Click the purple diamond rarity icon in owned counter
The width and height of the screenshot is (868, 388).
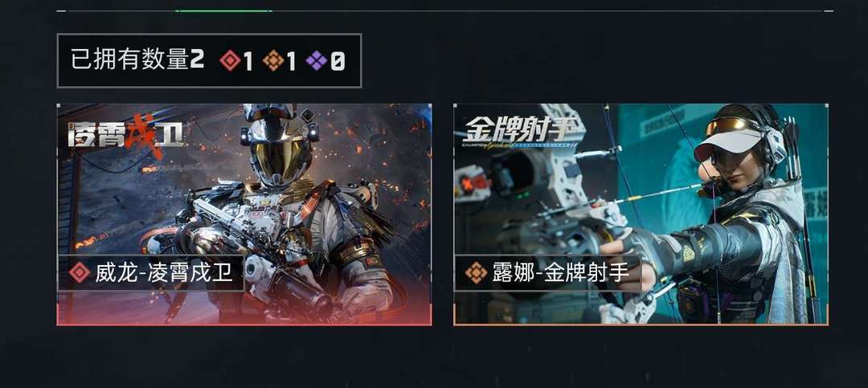[x=317, y=60]
